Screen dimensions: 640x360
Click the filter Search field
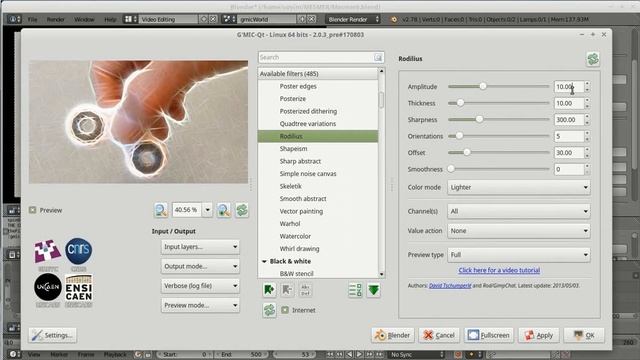pyautogui.click(x=321, y=58)
